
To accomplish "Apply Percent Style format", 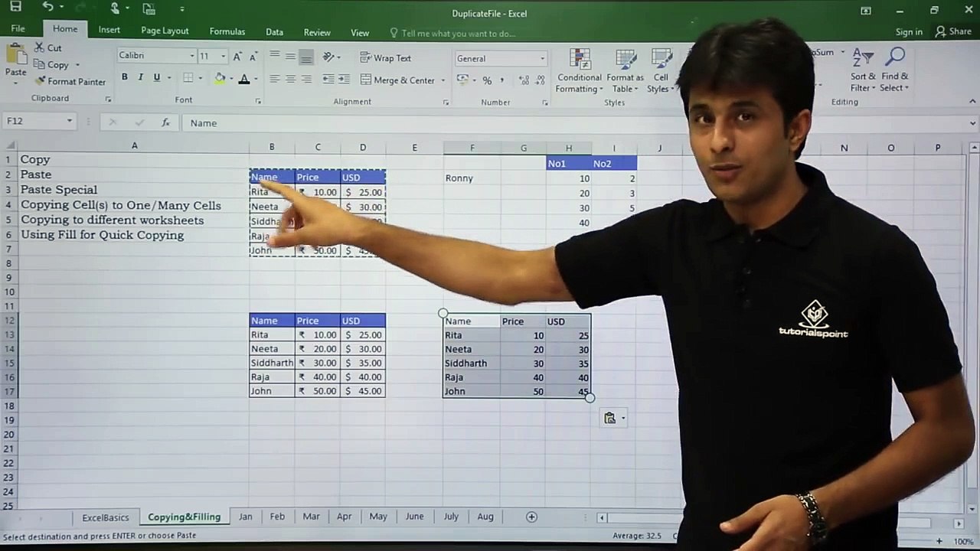I will click(487, 80).
